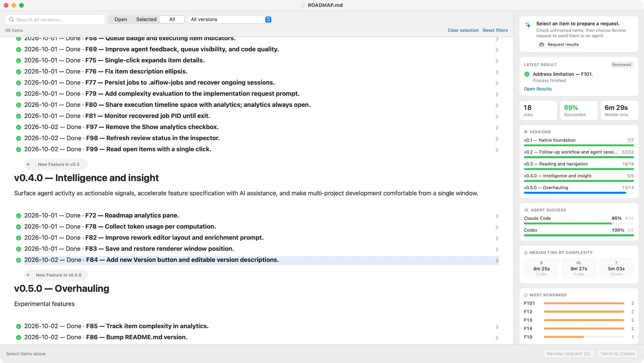This screenshot has height=363, width=644.
Task: Click Clear selection link
Action: coord(463,30)
